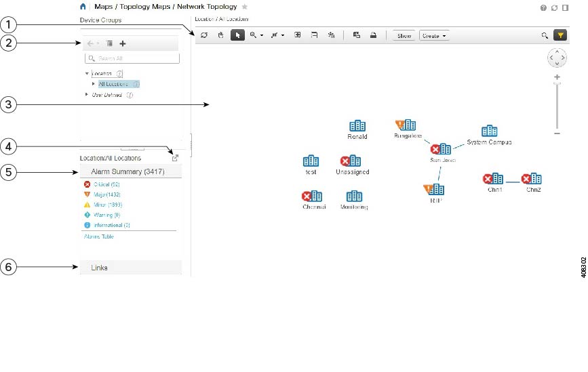Click the vertical zoom slider track
The width and height of the screenshot is (588, 372).
[x=557, y=106]
